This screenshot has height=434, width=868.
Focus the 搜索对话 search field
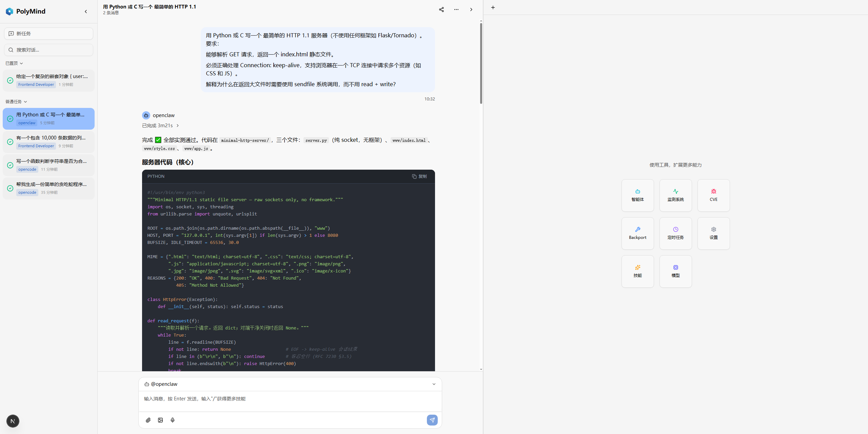[48, 50]
